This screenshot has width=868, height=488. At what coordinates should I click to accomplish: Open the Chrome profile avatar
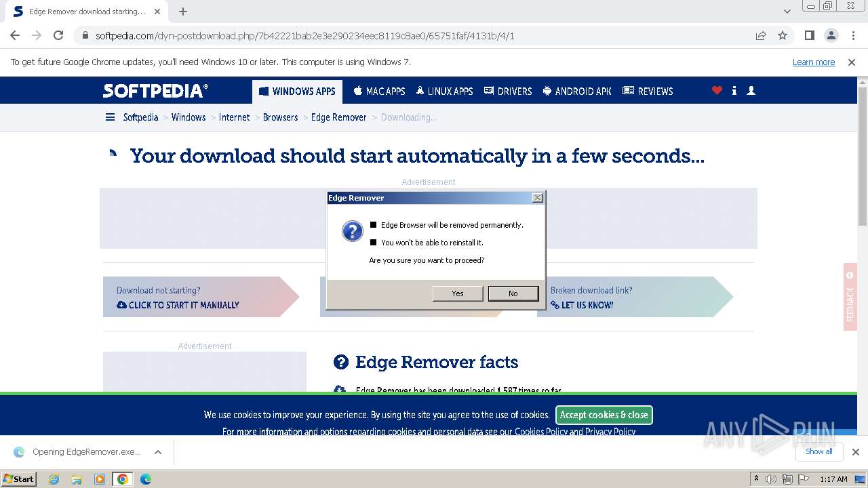(x=831, y=35)
